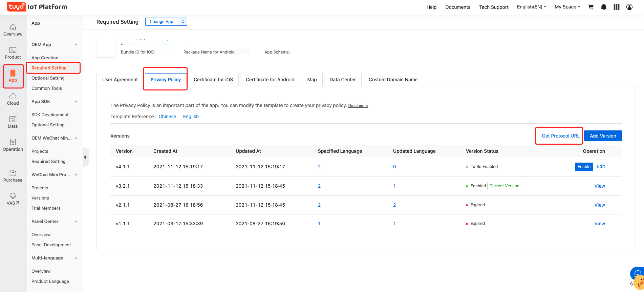Open the Purchase section icon
This screenshot has height=292, width=644.
coord(13,176)
